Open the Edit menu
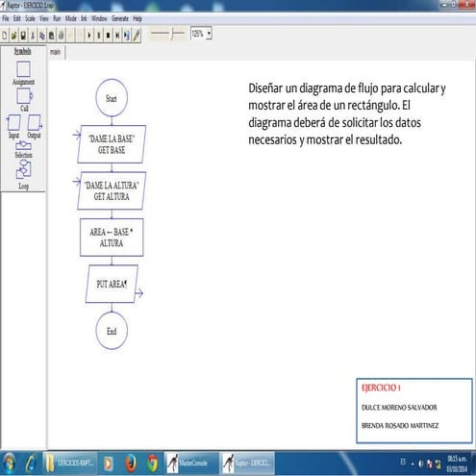This screenshot has height=476, width=476. tap(17, 18)
